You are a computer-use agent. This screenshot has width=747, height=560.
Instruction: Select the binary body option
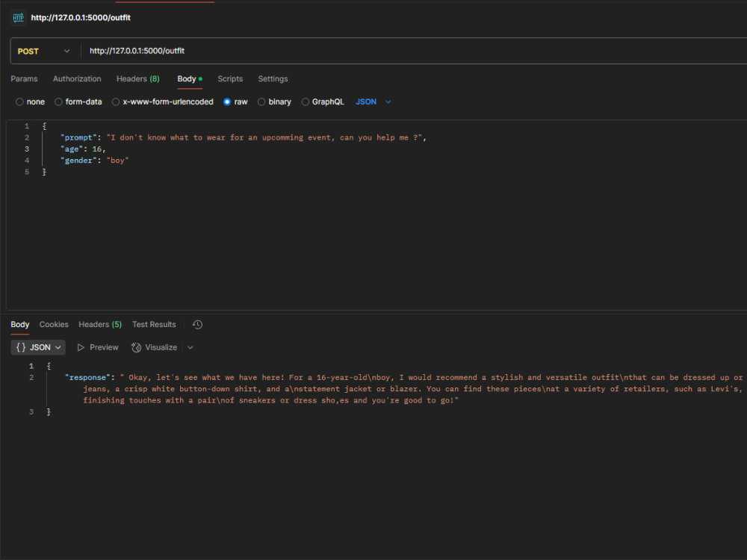[274, 102]
